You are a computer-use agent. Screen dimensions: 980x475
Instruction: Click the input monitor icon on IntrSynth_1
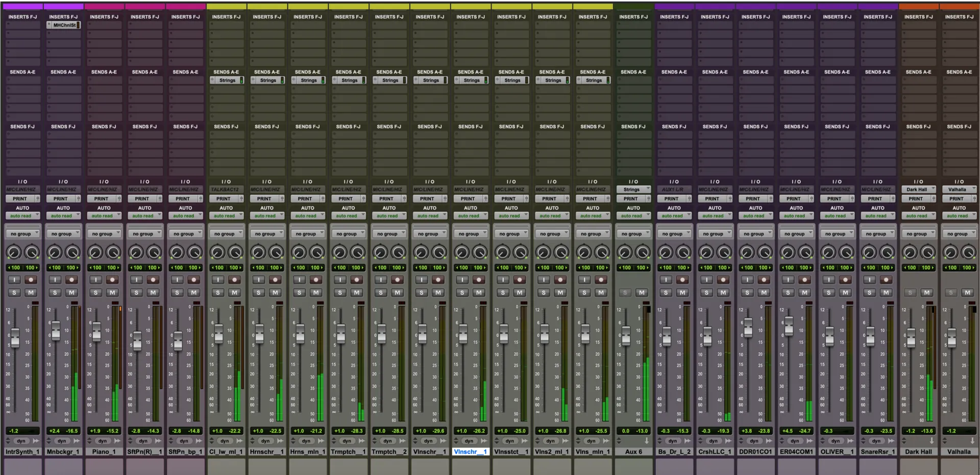click(14, 280)
